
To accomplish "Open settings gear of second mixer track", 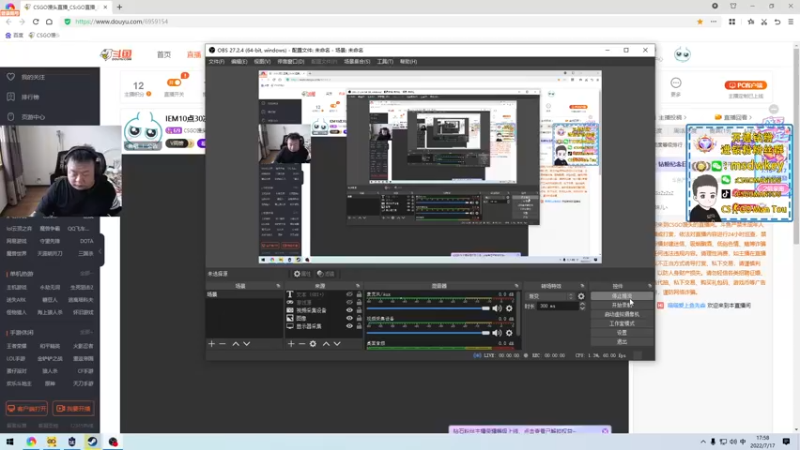I will [509, 333].
